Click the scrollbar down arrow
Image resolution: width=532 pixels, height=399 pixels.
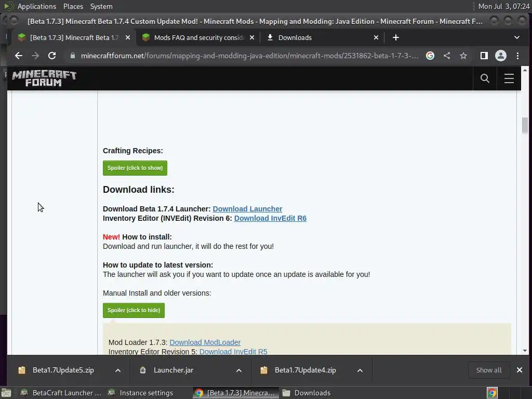(525, 351)
